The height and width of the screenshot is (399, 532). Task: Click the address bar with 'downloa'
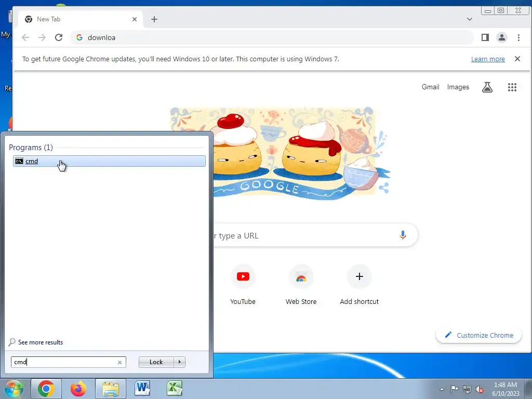click(271, 37)
